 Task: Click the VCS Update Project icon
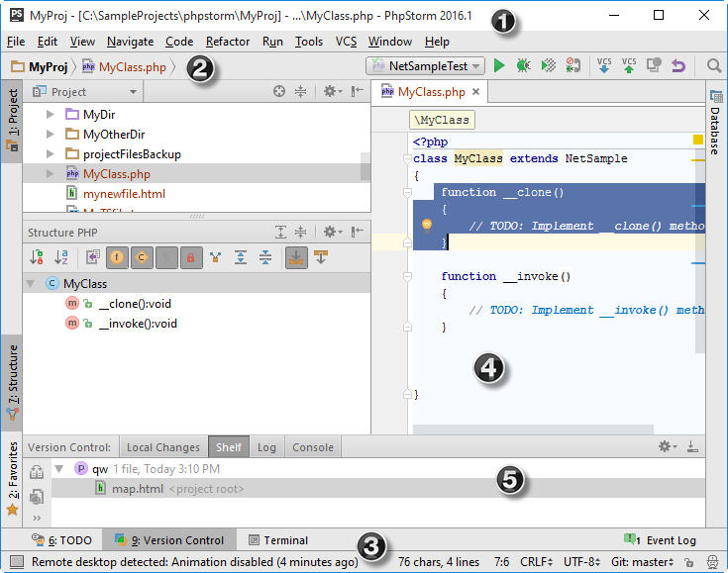(604, 66)
